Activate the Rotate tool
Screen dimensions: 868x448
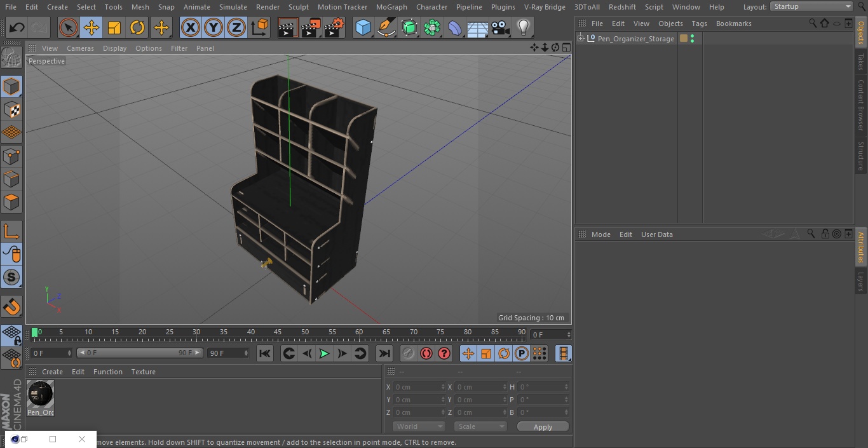coord(137,28)
